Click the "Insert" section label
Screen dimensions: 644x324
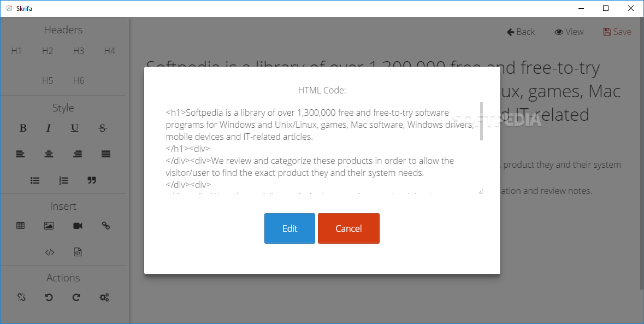(63, 206)
